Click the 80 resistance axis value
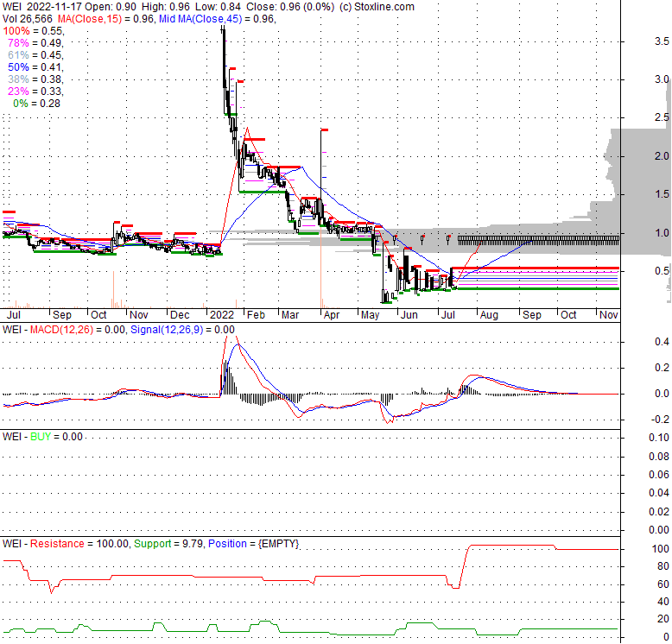672x644 pixels. pyautogui.click(x=663, y=566)
